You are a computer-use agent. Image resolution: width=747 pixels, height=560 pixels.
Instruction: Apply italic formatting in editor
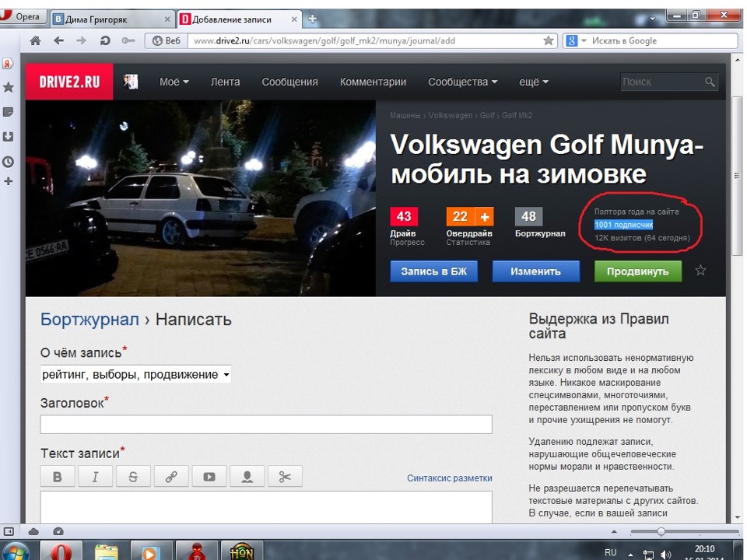pos(95,477)
